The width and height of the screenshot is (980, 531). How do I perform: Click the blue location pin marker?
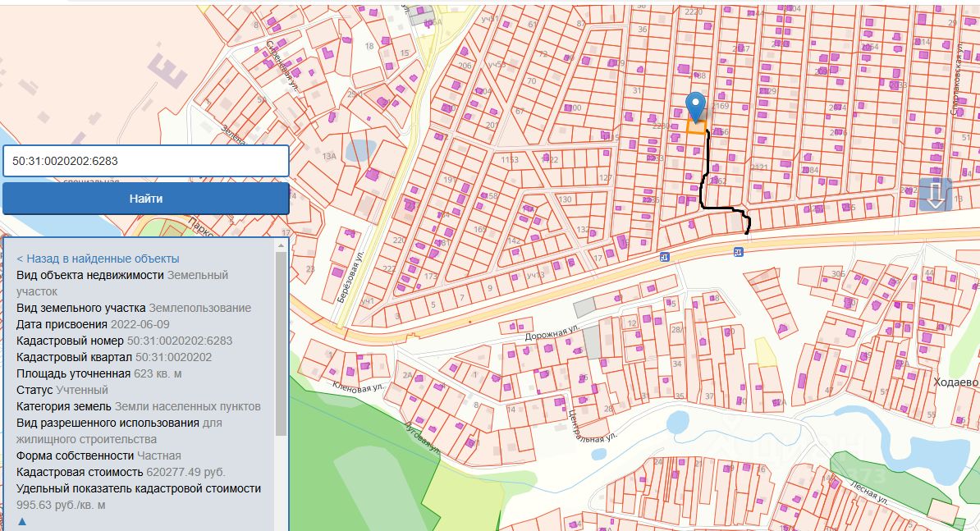pyautogui.click(x=696, y=105)
